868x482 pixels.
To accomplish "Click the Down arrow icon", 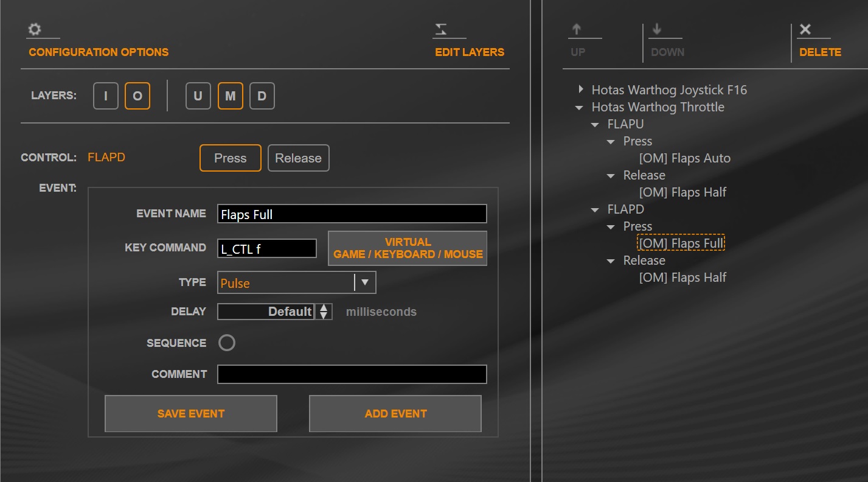I will coord(657,29).
